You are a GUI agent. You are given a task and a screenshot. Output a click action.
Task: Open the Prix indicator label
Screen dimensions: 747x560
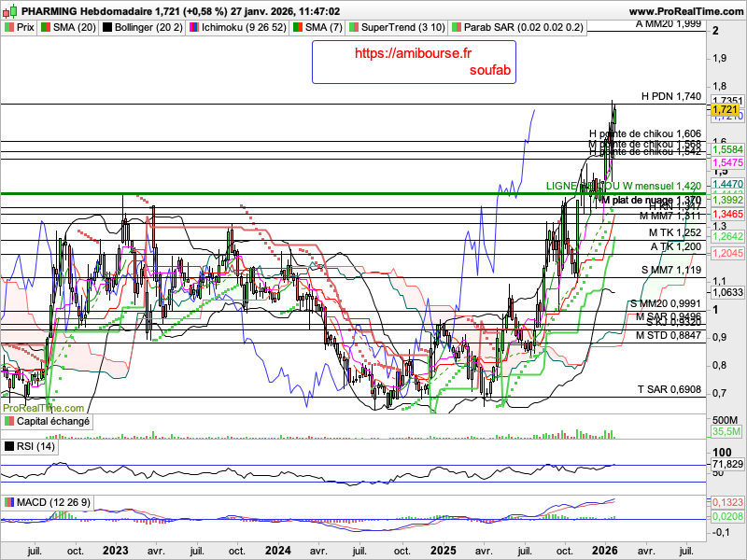[25, 28]
